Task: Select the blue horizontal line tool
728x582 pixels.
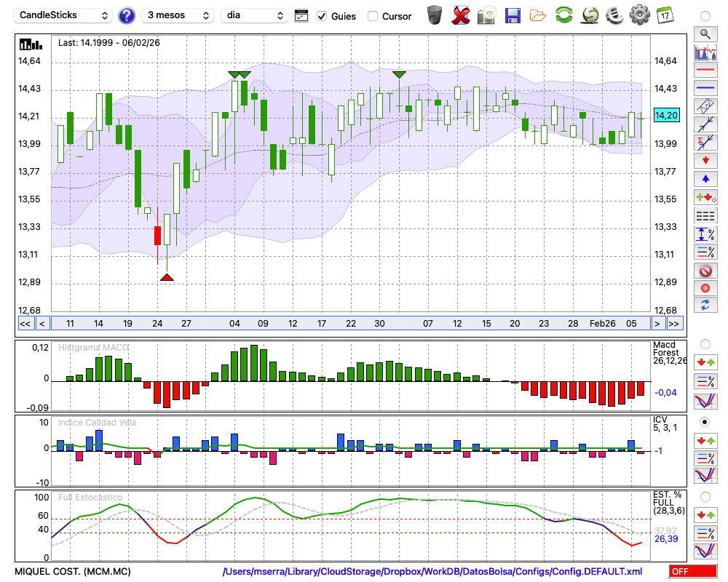Action: pyautogui.click(x=705, y=88)
